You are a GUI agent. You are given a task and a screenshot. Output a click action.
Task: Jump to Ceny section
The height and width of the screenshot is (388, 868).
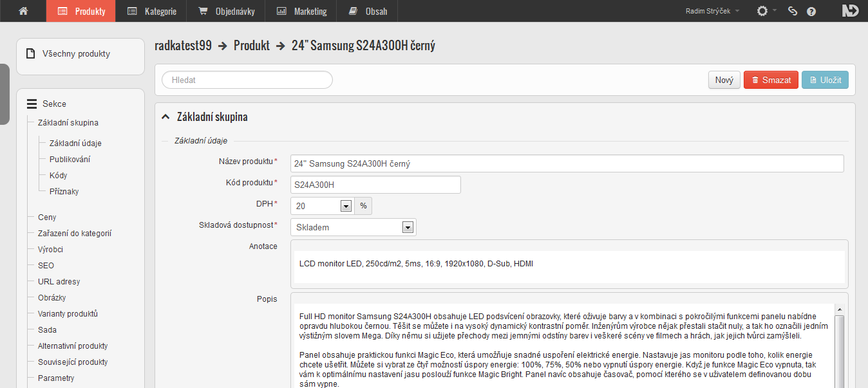(x=47, y=217)
